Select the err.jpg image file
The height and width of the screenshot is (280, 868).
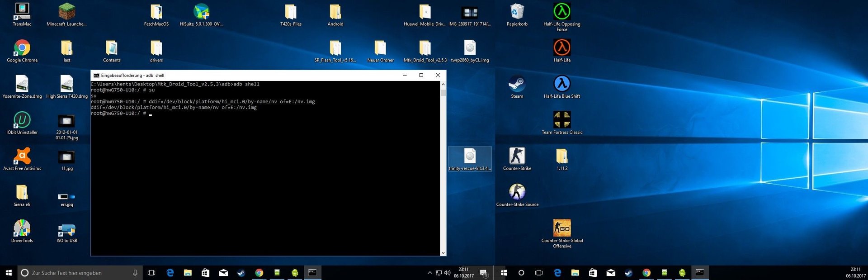tap(66, 197)
